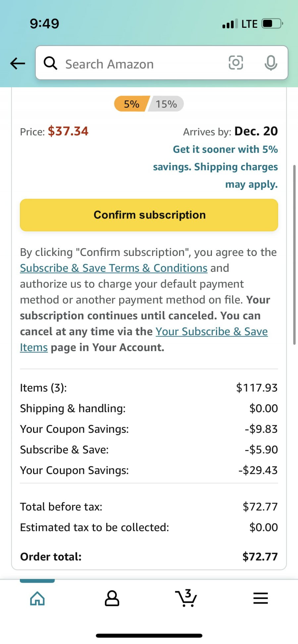The image size is (298, 644).
Task: Tap the search magnifier icon
Action: click(50, 63)
